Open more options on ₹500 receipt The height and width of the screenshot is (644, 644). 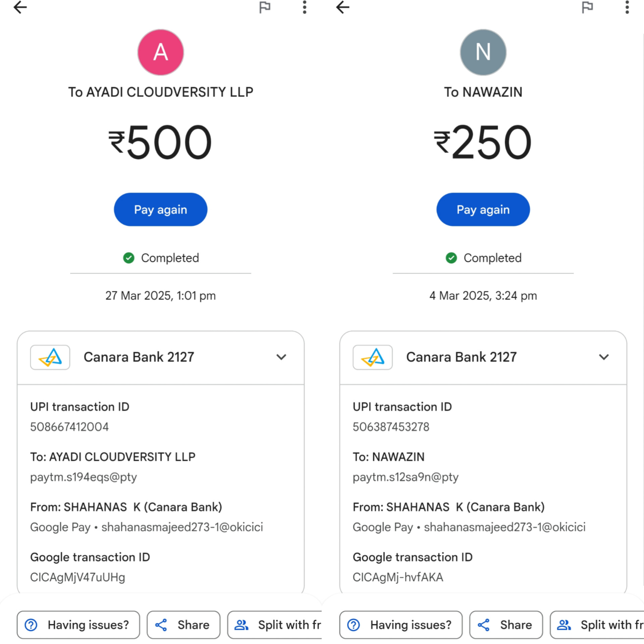point(304,7)
